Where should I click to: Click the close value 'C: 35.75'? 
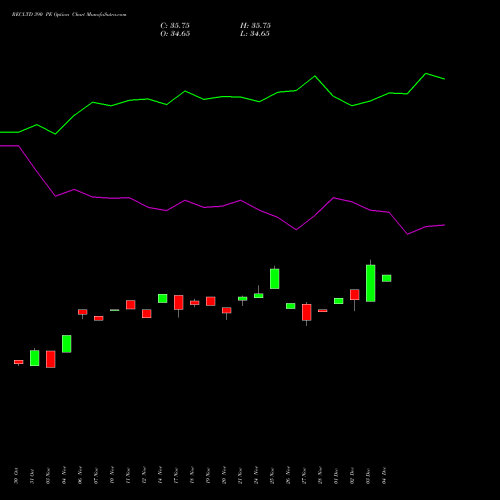tap(175, 26)
